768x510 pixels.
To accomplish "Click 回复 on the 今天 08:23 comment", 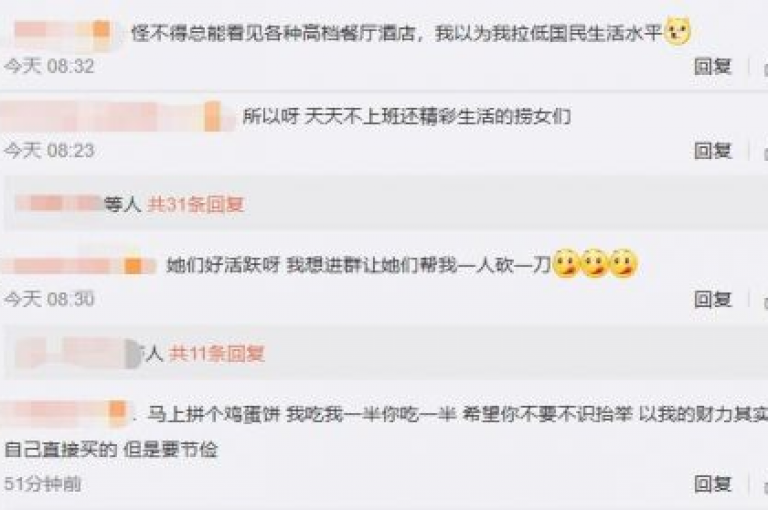I will [713, 150].
